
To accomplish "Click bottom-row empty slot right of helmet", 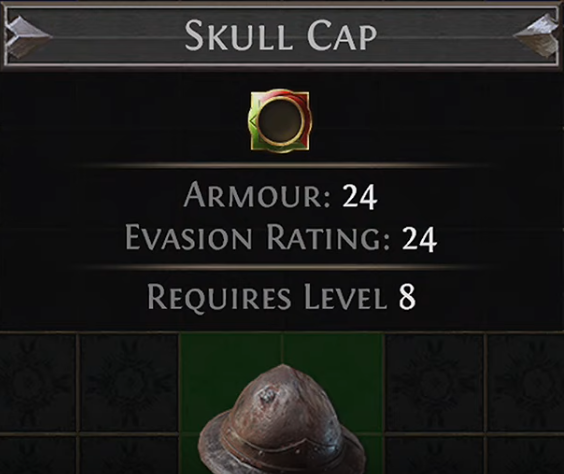I will (x=435, y=455).
